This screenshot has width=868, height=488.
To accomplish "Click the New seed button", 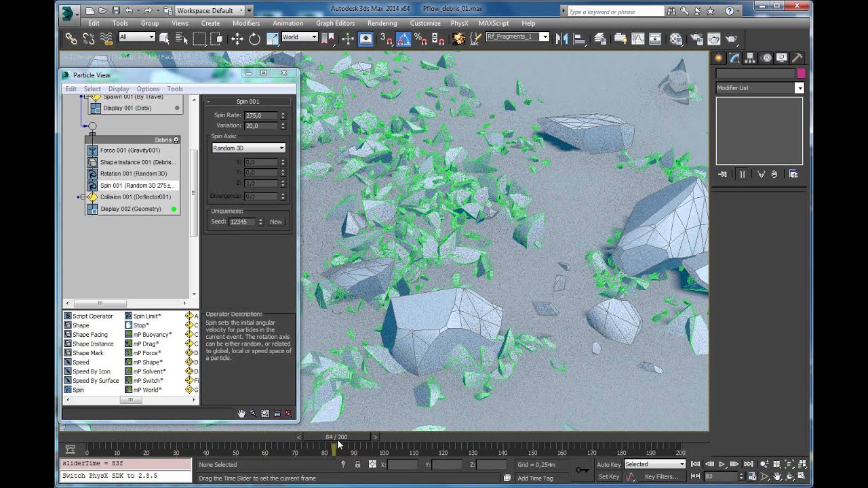I will point(276,222).
